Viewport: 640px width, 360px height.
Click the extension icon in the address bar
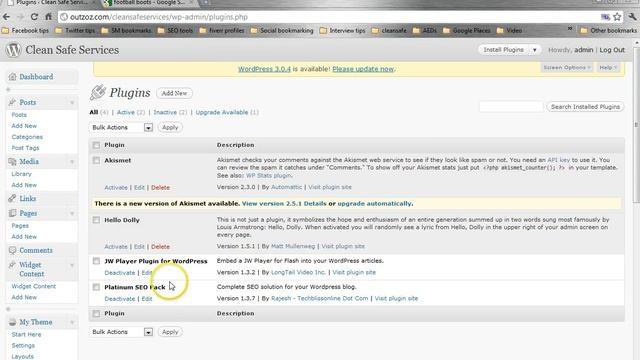tap(605, 17)
